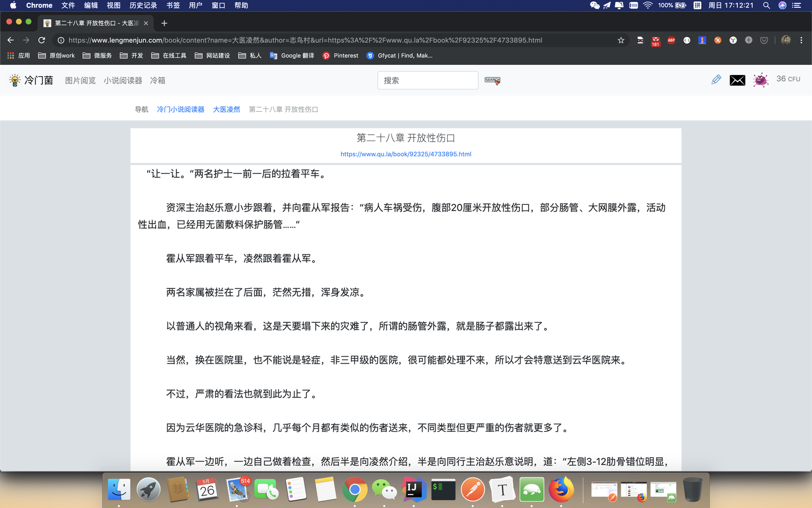Open the 视图 menu
Viewport: 812px width, 508px height.
[x=113, y=5]
